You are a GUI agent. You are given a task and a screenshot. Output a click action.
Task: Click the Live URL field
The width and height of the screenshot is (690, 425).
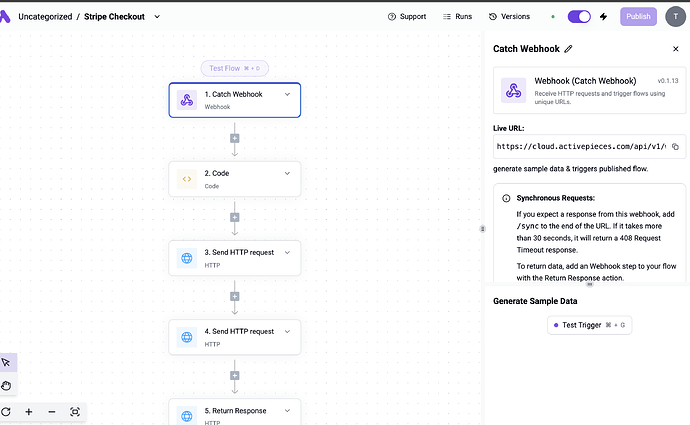click(x=589, y=147)
